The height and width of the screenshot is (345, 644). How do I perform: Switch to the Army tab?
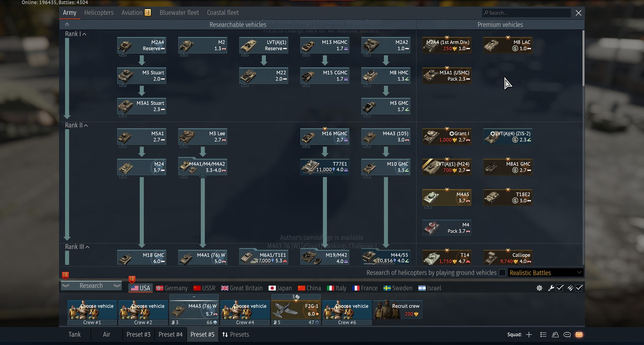click(x=69, y=13)
